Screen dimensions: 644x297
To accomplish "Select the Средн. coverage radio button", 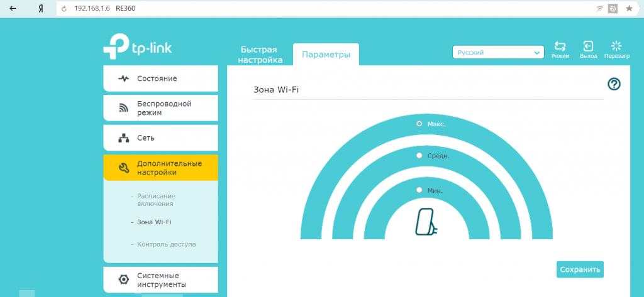I will [x=419, y=155].
